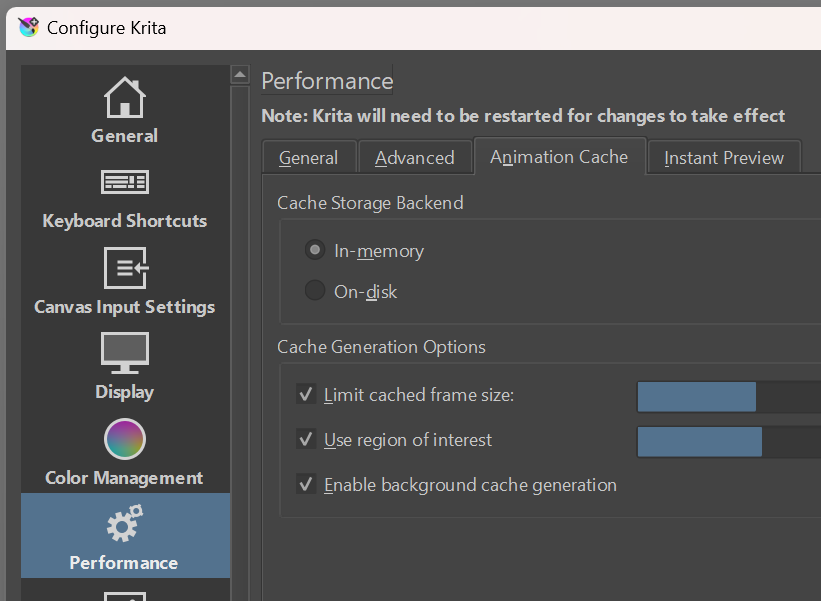Viewport: 821px width, 601px height.
Task: Open the Display monitor icon
Action: tap(125, 353)
